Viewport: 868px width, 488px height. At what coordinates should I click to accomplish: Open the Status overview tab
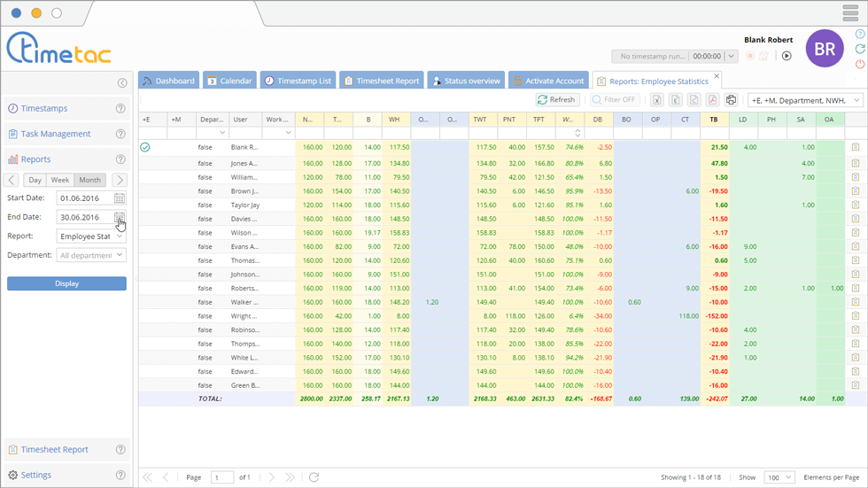466,81
